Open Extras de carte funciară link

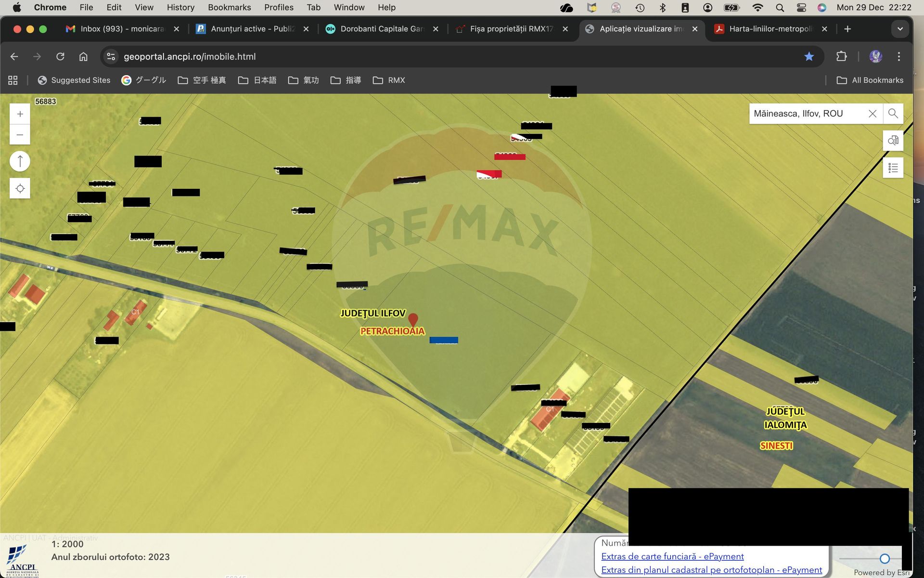(x=672, y=556)
